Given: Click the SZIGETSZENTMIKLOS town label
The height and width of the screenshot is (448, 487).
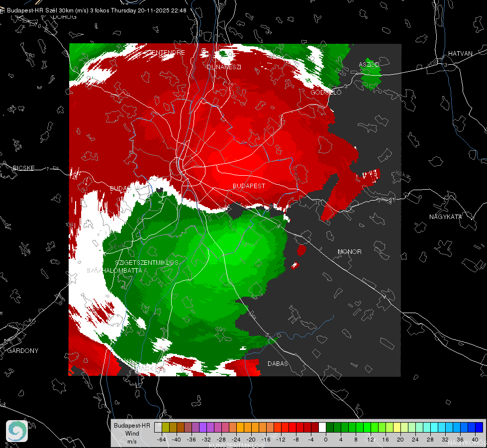Looking at the screenshot, I should pos(147,262).
